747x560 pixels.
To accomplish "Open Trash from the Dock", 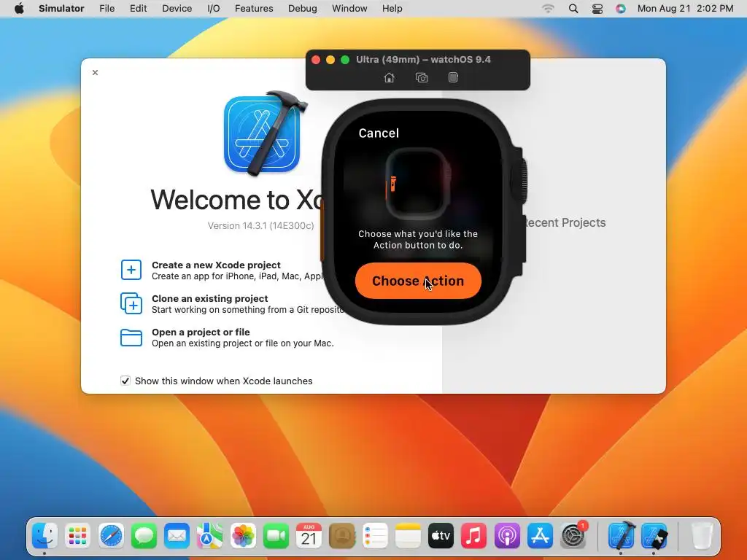I will 702,536.
